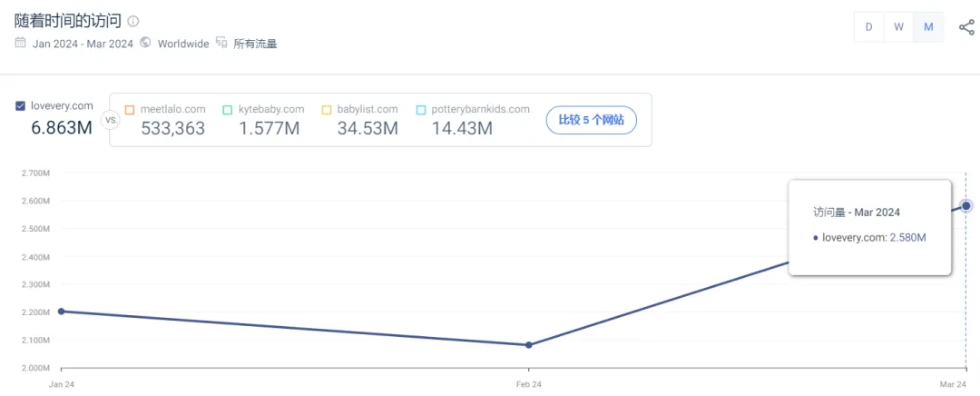
Task: Toggle the potterybarnkids.com checkbox
Action: [x=421, y=110]
